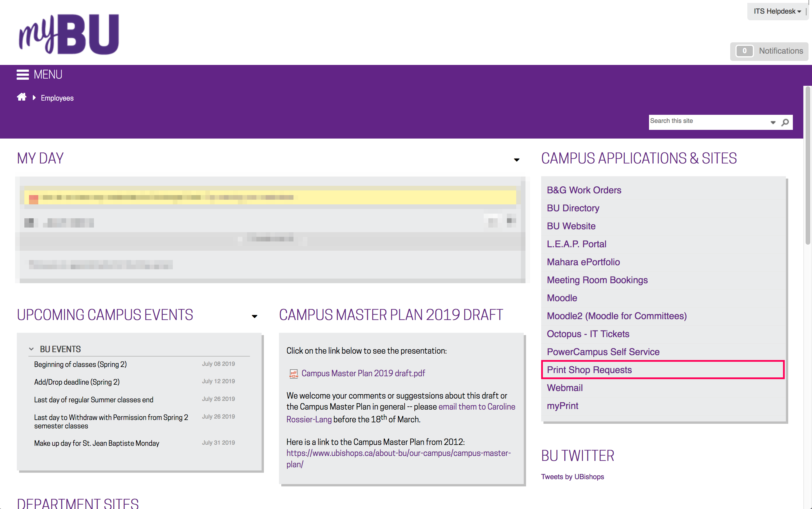Open the Upcoming Campus Events dropdown arrow
This screenshot has width=812, height=509.
coord(255,316)
